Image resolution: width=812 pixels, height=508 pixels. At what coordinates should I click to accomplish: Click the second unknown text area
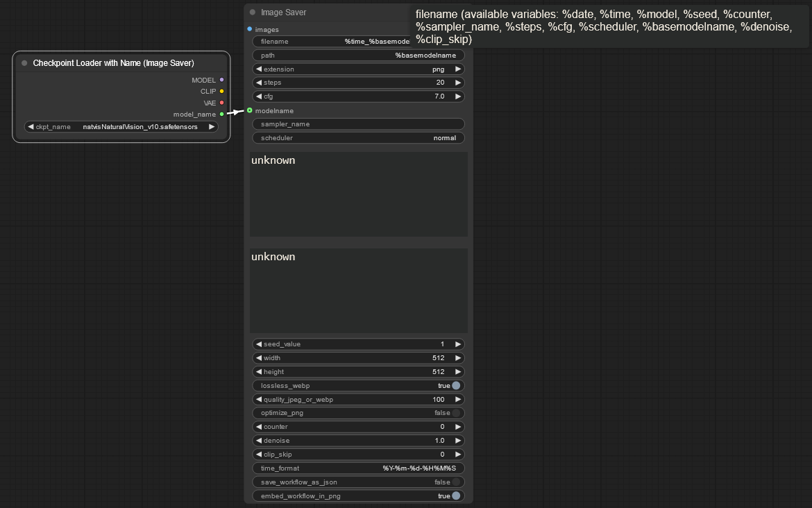click(359, 291)
